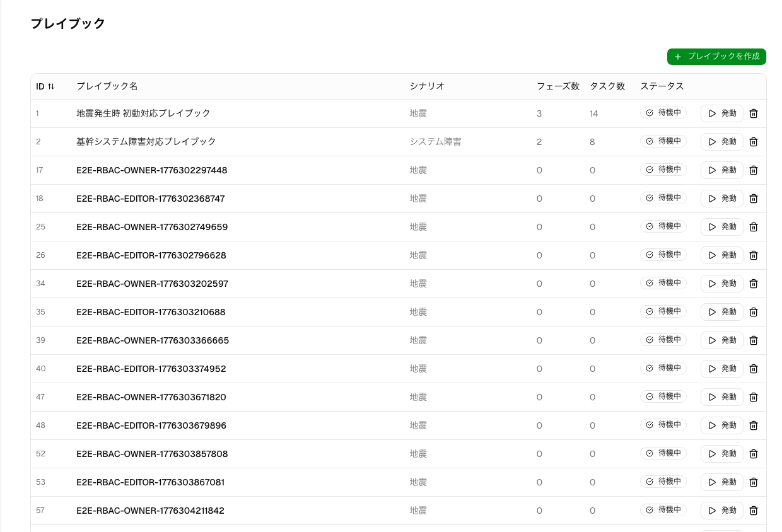Click trash icon for E2E-RBAC-OWNER-1776302749659
This screenshot has width=782, height=532.
click(754, 227)
